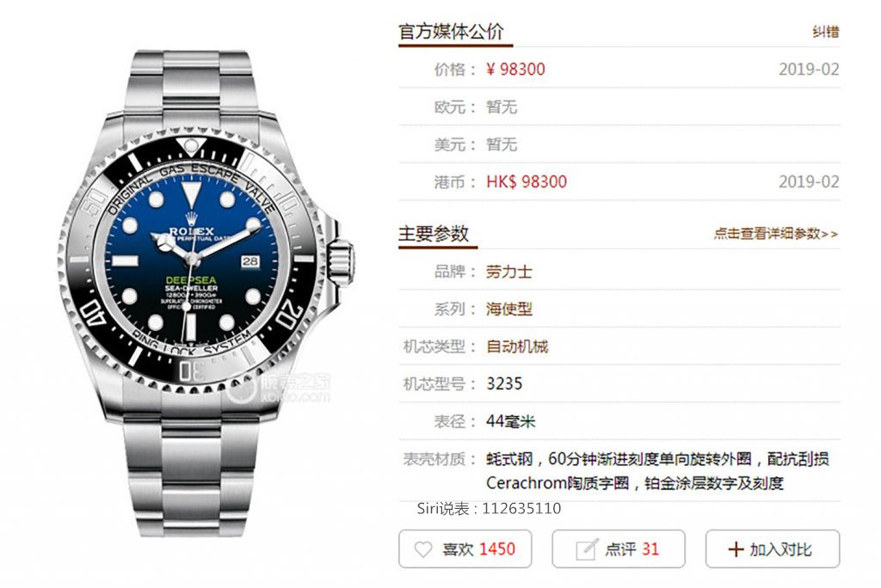The height and width of the screenshot is (588, 881).
Task: Click the 自动机械 movement type link
Action: click(x=516, y=346)
